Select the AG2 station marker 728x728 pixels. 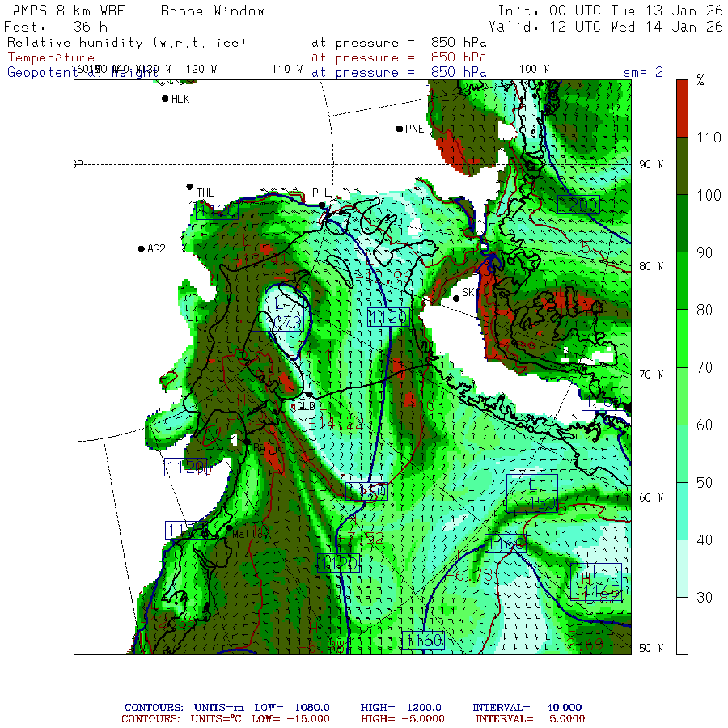click(x=141, y=248)
